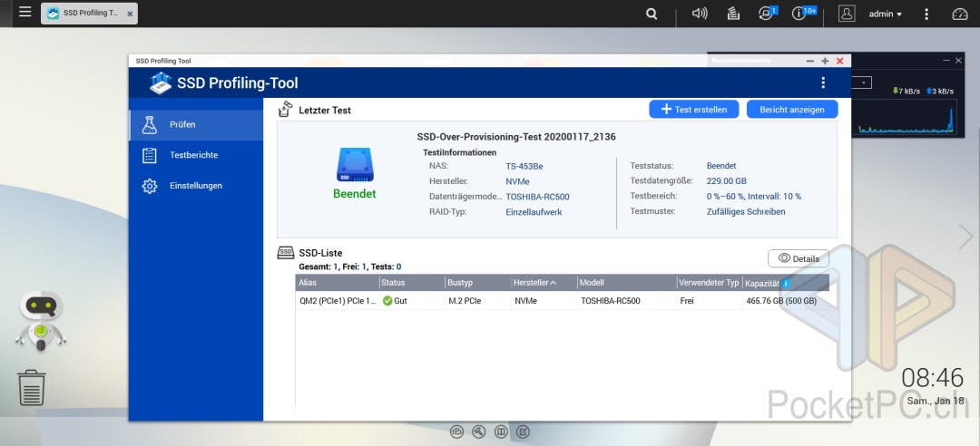This screenshot has height=446, width=980.
Task: Close the SSD Profiling Tool window
Action: [x=840, y=61]
